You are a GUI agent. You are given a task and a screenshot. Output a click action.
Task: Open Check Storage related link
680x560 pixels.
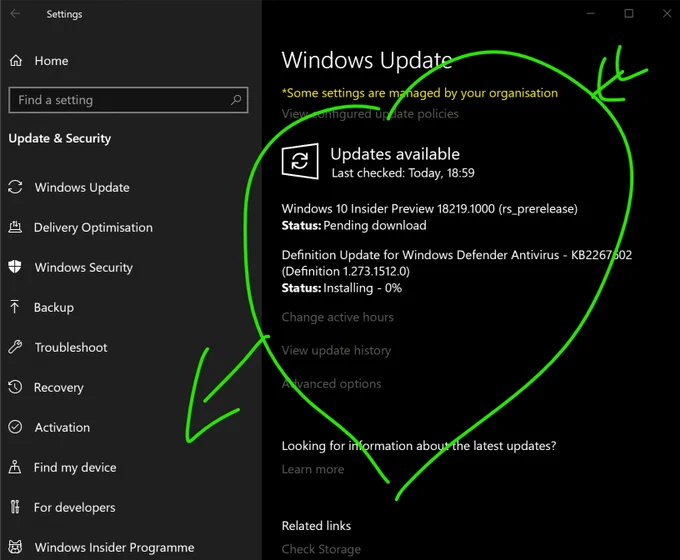point(321,549)
